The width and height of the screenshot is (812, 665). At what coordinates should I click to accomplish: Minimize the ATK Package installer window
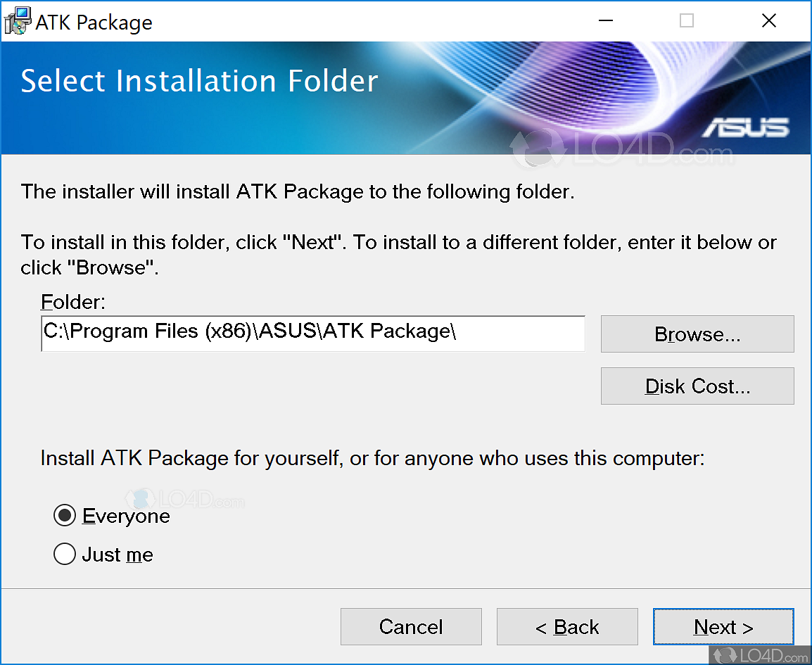click(x=605, y=21)
